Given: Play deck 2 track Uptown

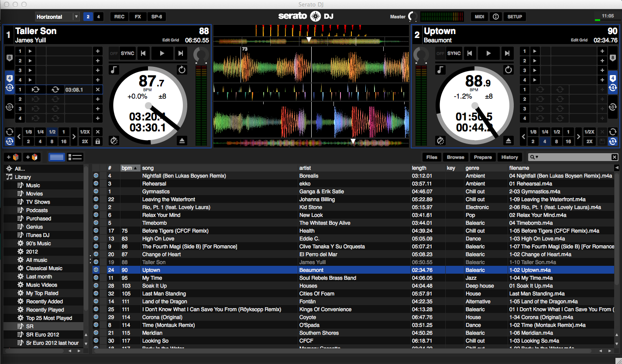Looking at the screenshot, I should 489,53.
